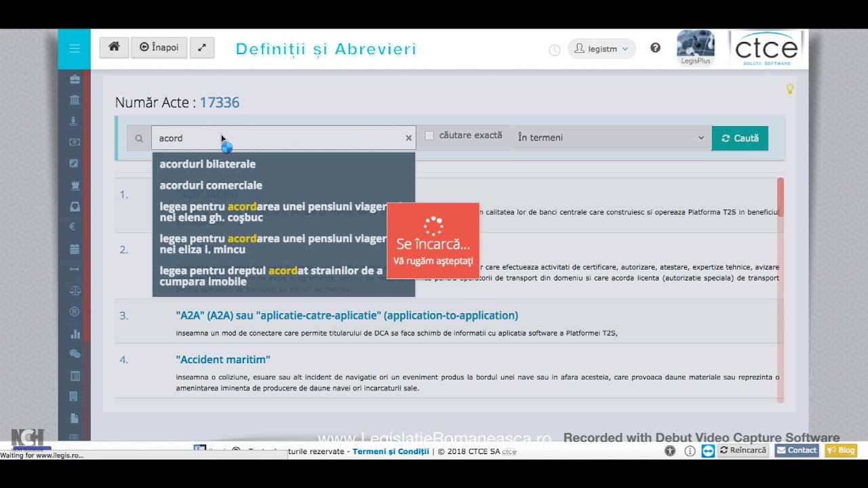
Task: Go to the home page
Action: coord(114,47)
